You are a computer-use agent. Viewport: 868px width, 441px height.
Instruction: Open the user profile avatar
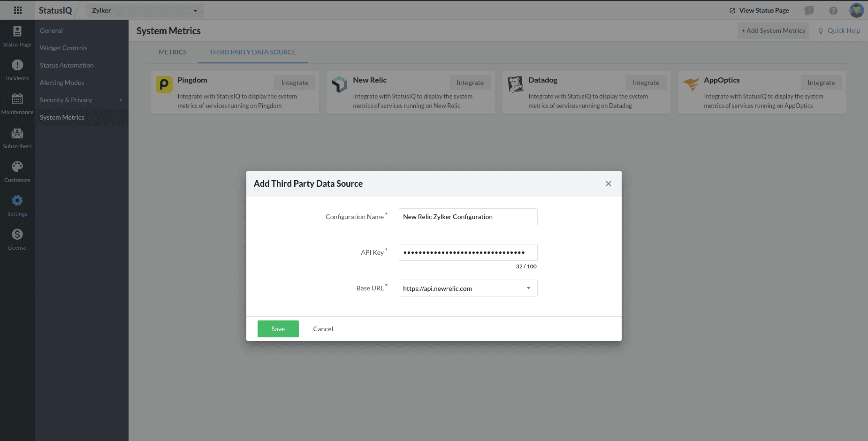[x=856, y=10]
